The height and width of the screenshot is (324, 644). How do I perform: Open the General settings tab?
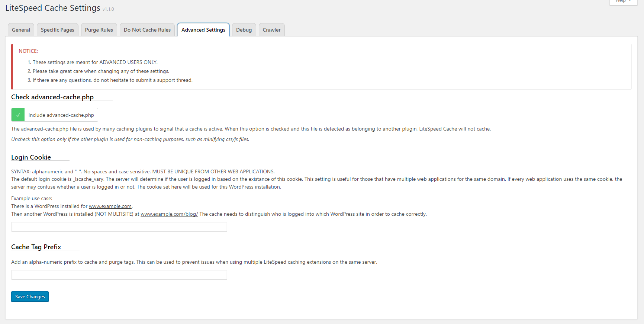21,30
